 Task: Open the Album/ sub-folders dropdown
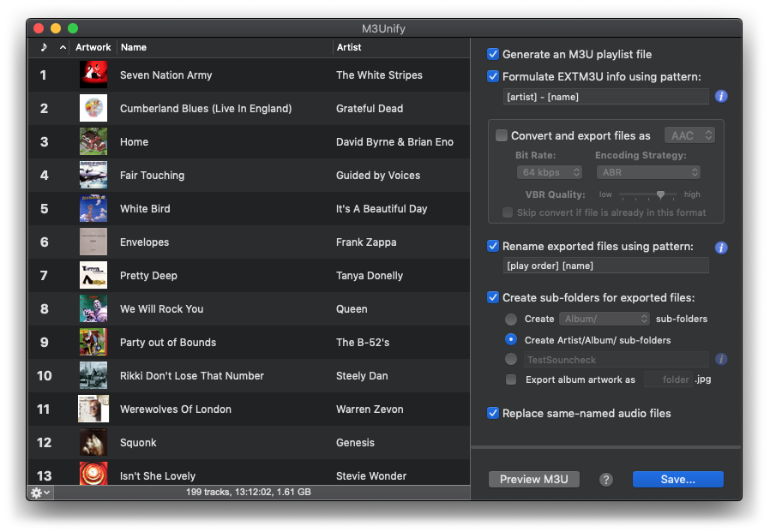pos(604,319)
